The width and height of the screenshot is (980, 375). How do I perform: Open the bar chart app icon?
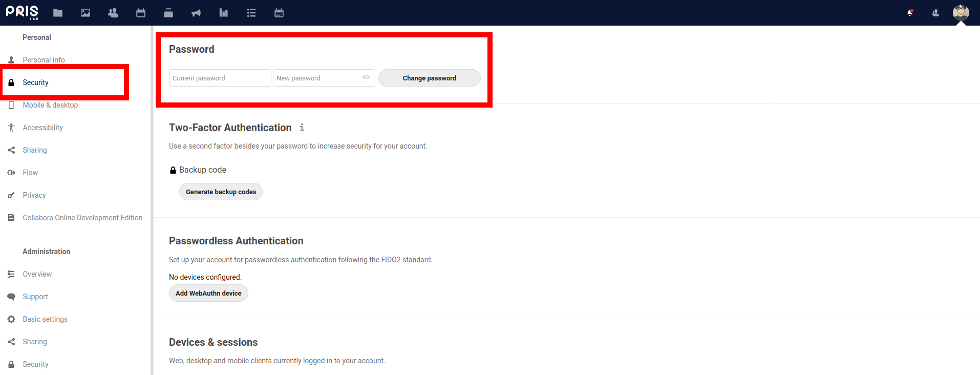224,13
